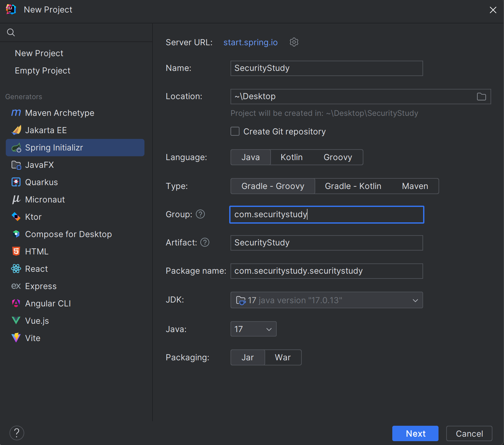Switch language to Kotlin
The height and width of the screenshot is (445, 504).
[x=291, y=157]
